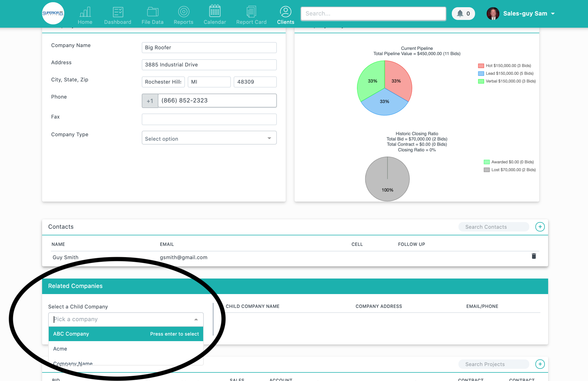The image size is (588, 381).
Task: Click COMPANY ADDRESS column header
Action: pyautogui.click(x=379, y=306)
